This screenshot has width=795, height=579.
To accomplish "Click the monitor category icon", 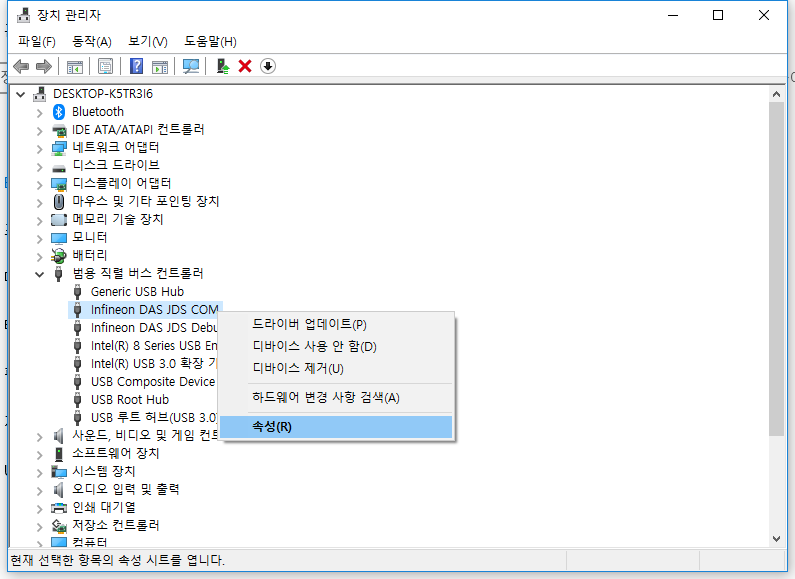I will tap(59, 238).
